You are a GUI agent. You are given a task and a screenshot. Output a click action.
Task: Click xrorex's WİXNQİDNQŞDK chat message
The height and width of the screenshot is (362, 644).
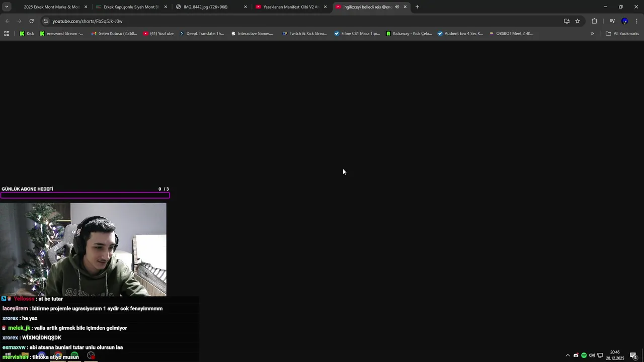[32, 338]
